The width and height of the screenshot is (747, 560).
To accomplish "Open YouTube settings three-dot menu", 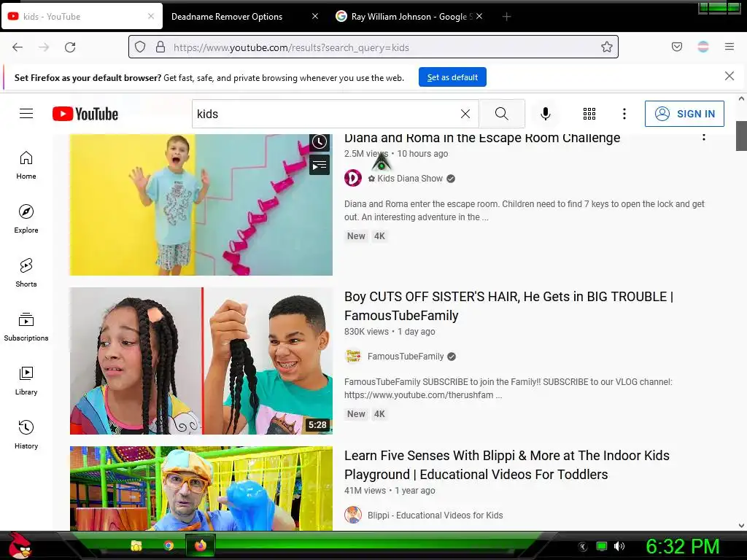I will pyautogui.click(x=624, y=114).
